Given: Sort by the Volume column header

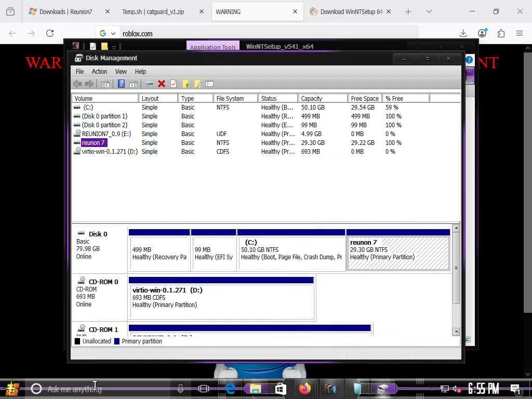Looking at the screenshot, I should click(105, 98).
